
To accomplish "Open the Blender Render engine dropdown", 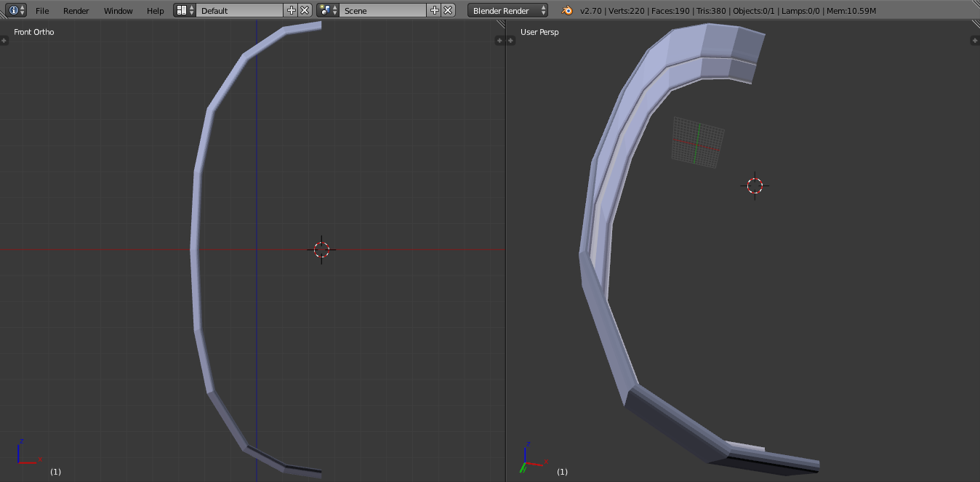I will click(508, 10).
